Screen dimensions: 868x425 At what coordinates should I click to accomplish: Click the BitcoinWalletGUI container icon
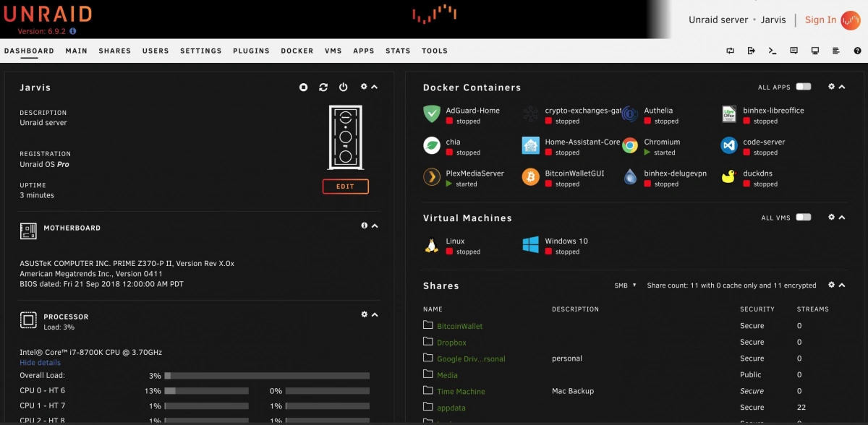click(531, 177)
